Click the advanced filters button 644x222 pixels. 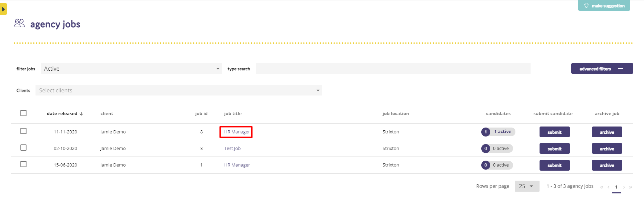click(602, 69)
